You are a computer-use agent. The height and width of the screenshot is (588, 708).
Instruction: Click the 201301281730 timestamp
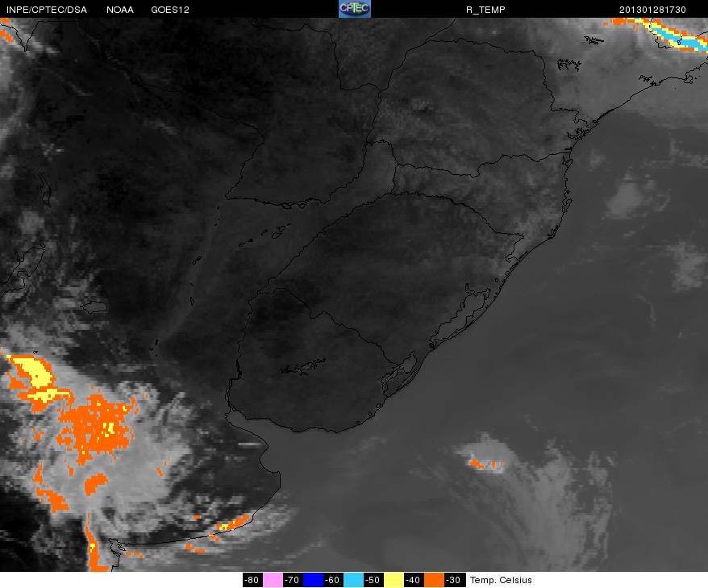coord(652,10)
